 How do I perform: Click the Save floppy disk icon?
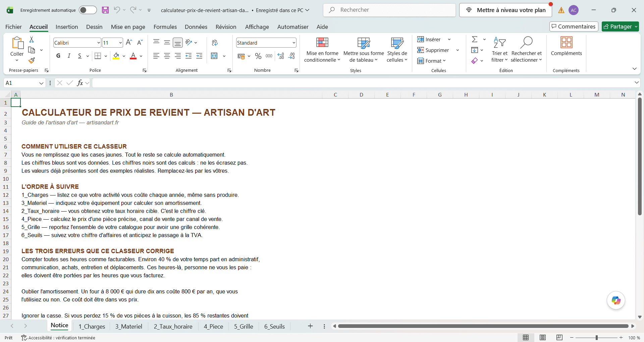pos(105,10)
